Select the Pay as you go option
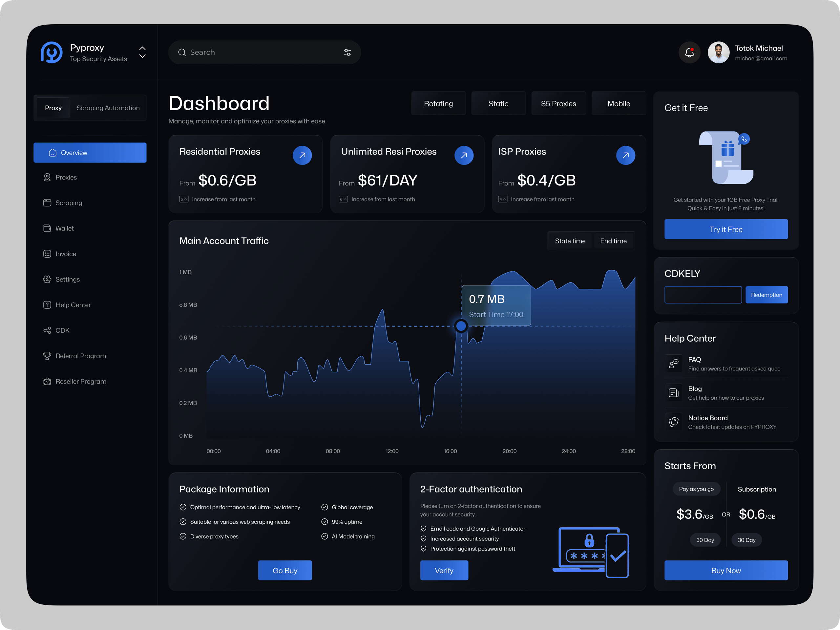 (696, 489)
